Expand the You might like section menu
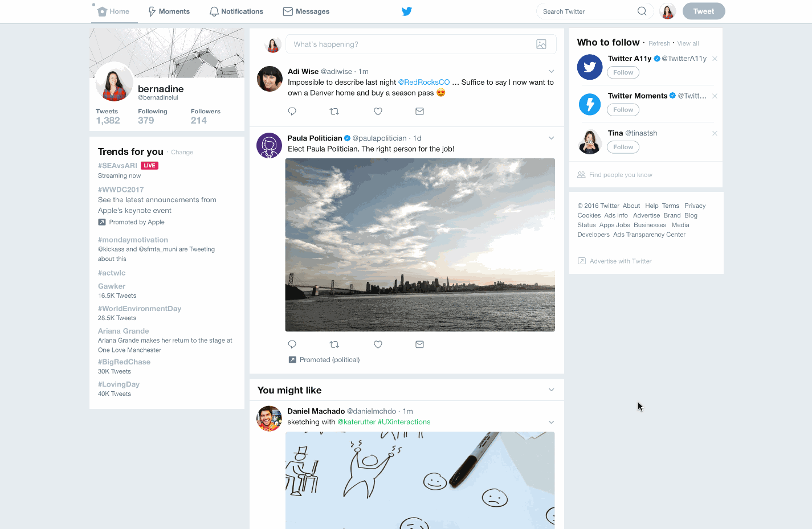 [x=551, y=390]
